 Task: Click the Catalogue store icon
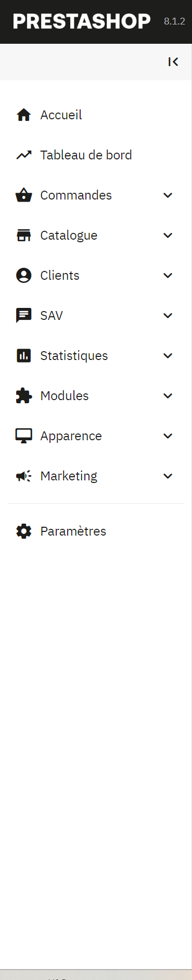point(23,235)
